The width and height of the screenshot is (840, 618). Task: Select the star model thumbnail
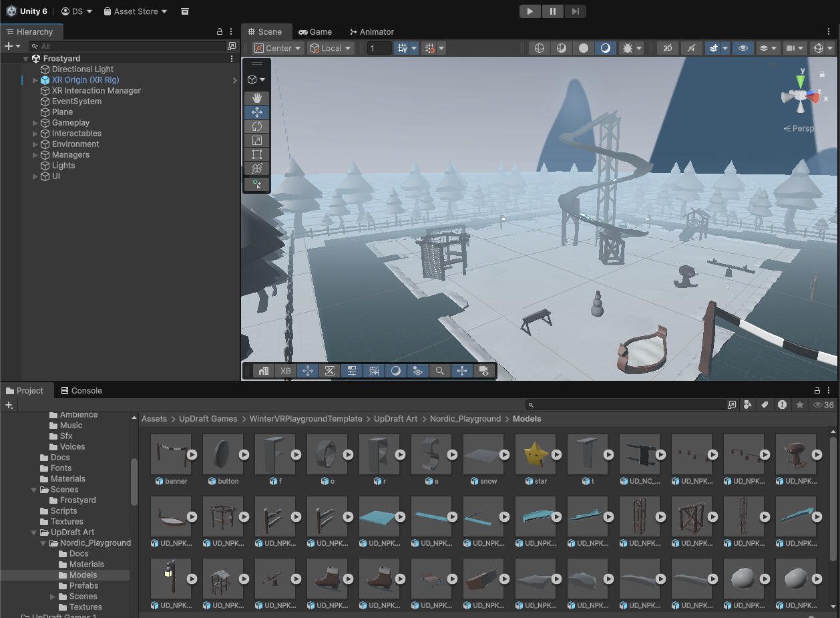coord(536,455)
